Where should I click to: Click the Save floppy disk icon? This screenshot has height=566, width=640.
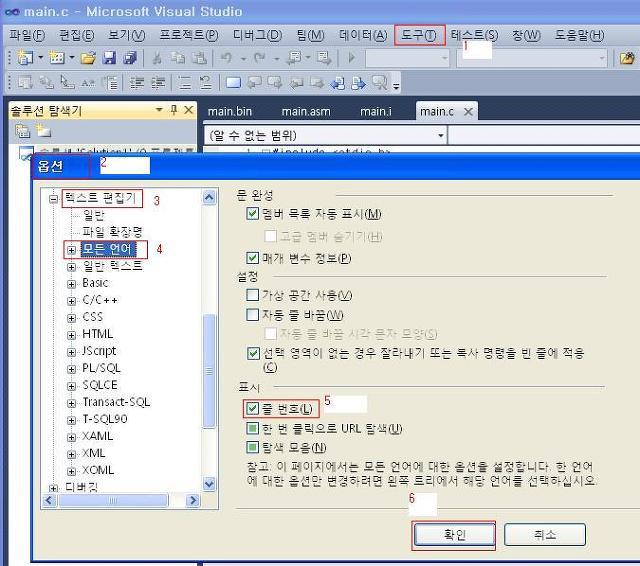pyautogui.click(x=109, y=58)
